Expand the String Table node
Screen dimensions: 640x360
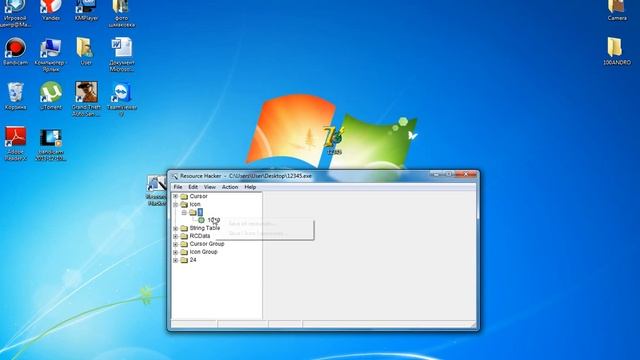[176, 228]
